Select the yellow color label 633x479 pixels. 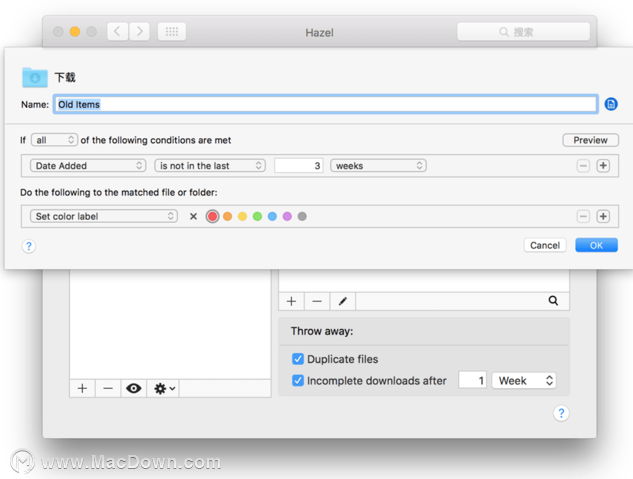click(242, 216)
